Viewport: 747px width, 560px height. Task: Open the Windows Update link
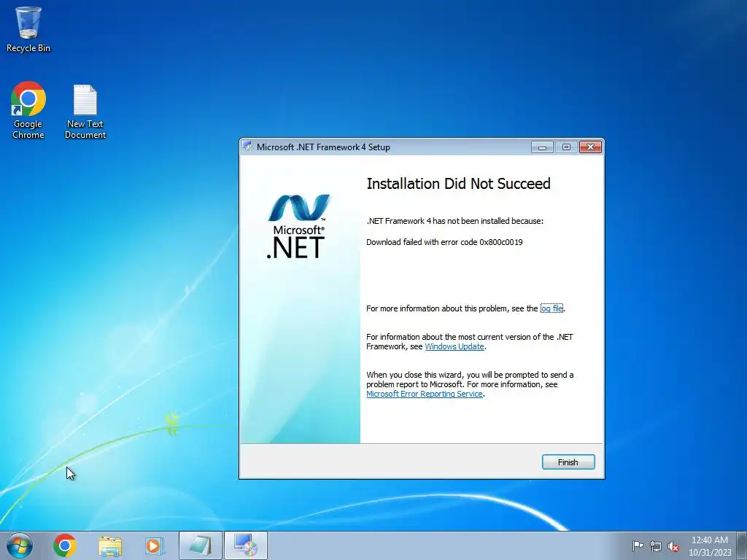tap(454, 346)
